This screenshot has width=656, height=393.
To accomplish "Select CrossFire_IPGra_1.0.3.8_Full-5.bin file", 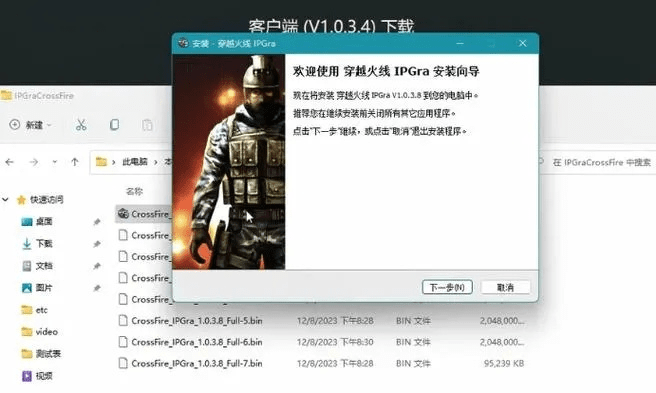I will click(x=197, y=321).
